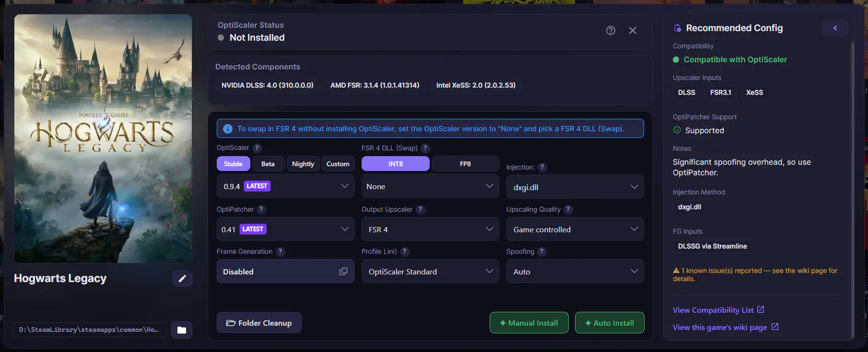This screenshot has height=352, width=868.
Task: Edit the Hogwarts Legacy game name
Action: [182, 278]
